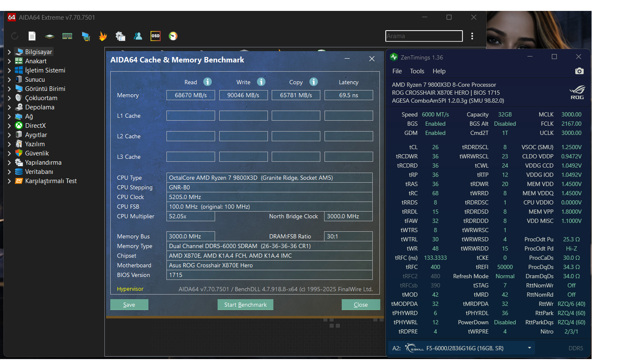644x362 pixels.
Task: Click the CPU Multiplier value 52.05x
Action: point(191,216)
